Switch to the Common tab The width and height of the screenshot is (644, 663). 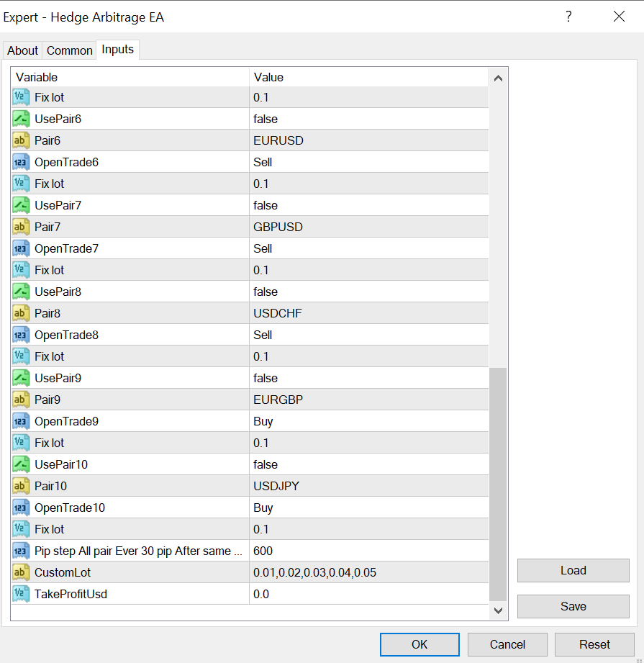pos(69,50)
